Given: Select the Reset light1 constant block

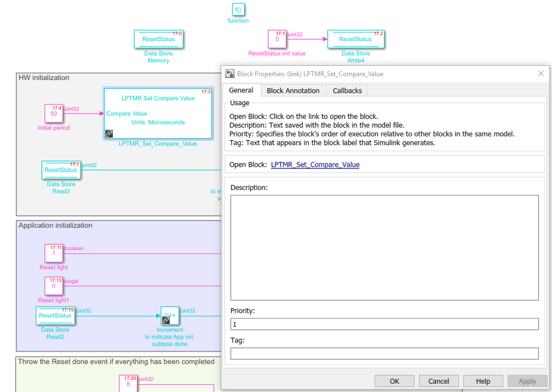Looking at the screenshot, I should click(54, 286).
